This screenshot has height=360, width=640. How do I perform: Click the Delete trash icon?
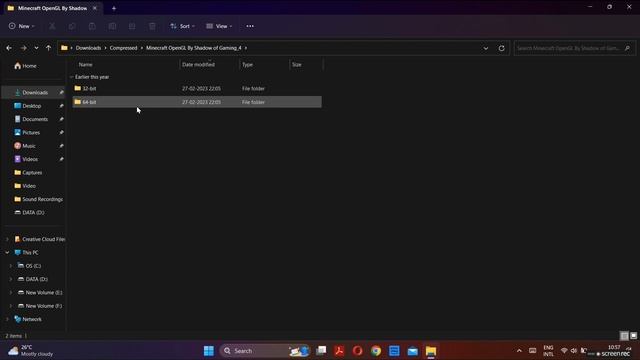(152, 26)
